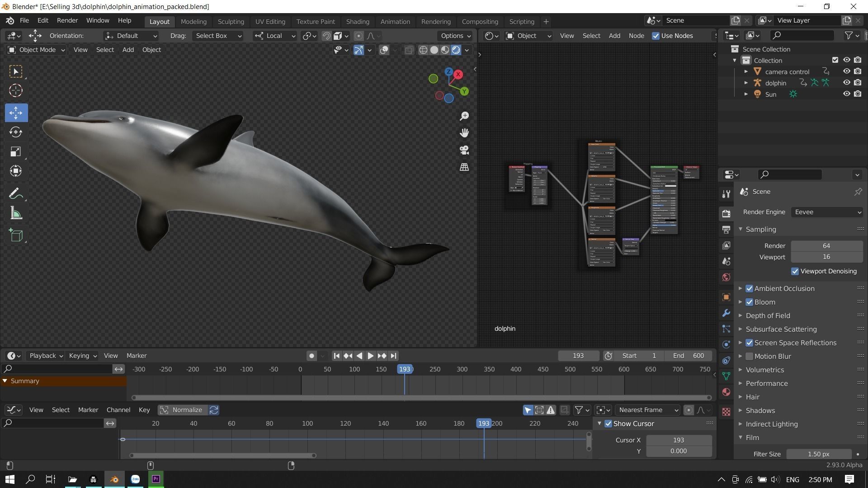Jump to the last frame
Screen dimensions: 868x488
[x=393, y=356]
